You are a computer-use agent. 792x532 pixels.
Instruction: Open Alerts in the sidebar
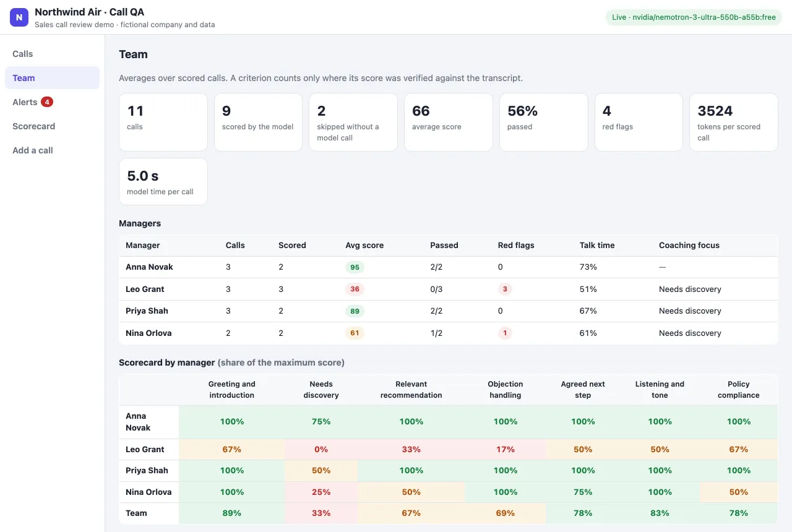tap(52, 102)
